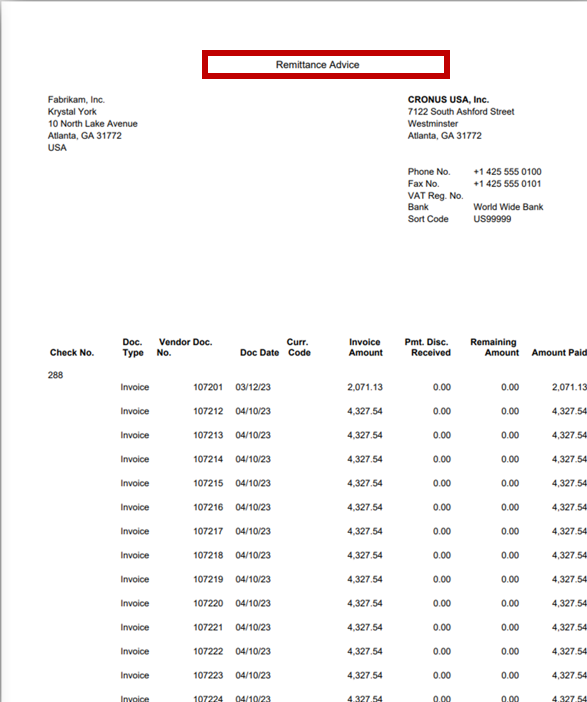Click the Curr. Code column header

[299, 347]
